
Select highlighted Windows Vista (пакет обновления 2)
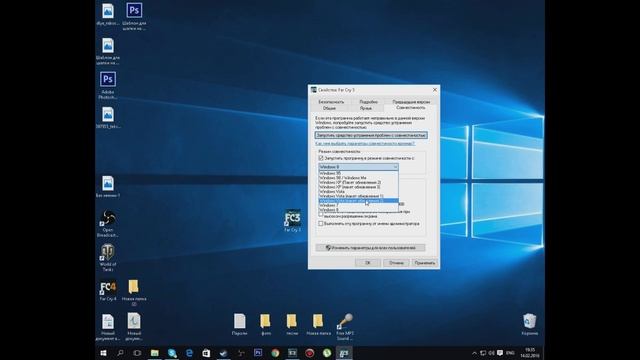(358, 201)
